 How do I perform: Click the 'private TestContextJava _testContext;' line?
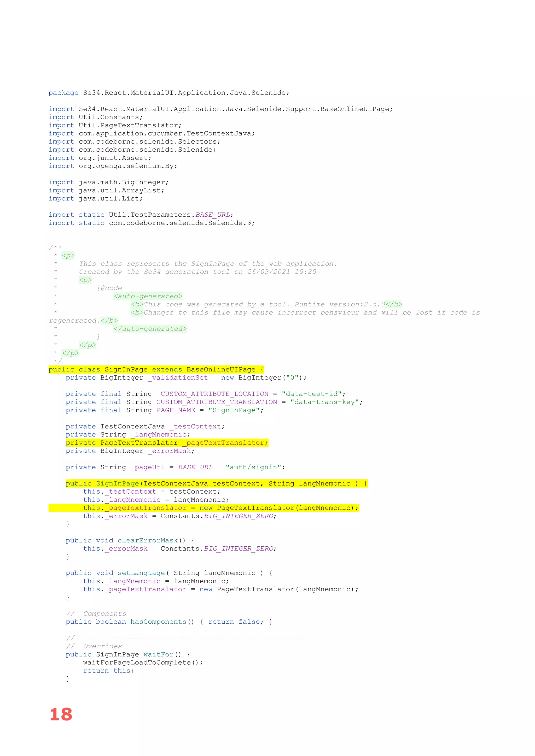(145, 426)
